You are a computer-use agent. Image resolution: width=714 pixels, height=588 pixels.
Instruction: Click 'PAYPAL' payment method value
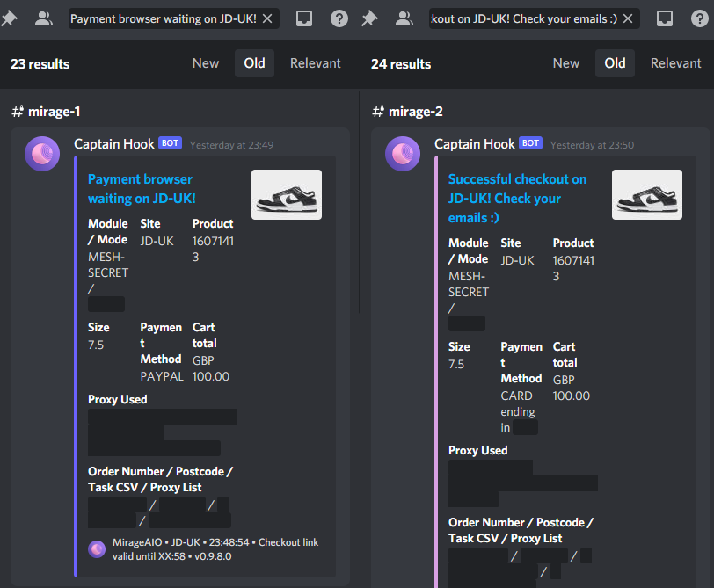coord(162,376)
